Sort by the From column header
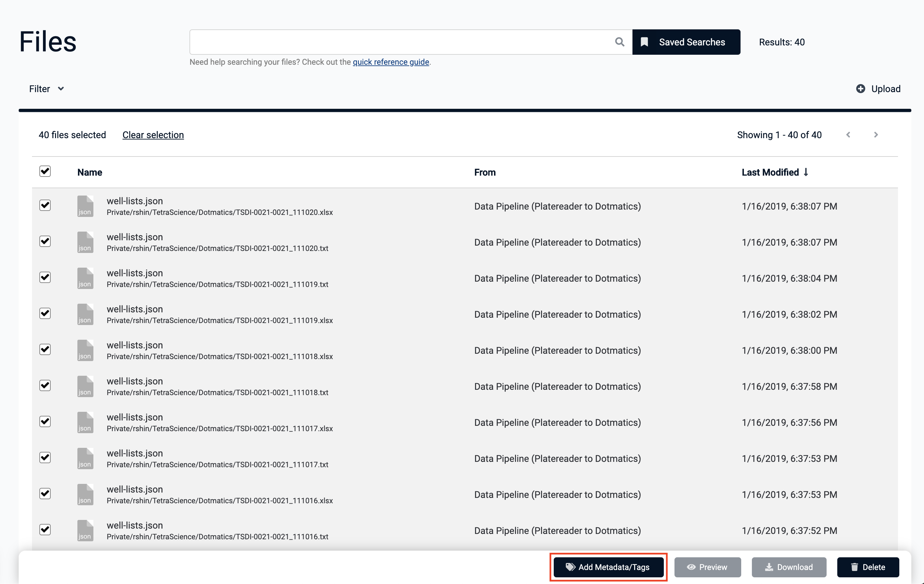 pos(485,173)
